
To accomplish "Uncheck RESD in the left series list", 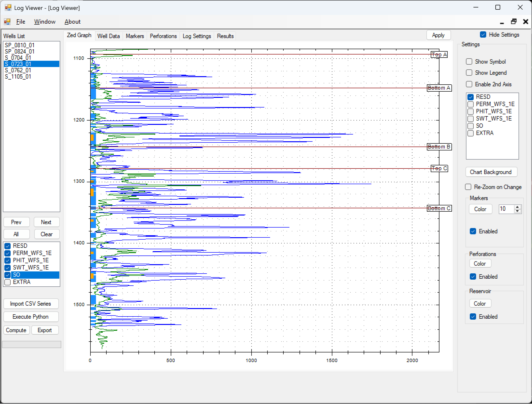I will click(7, 246).
